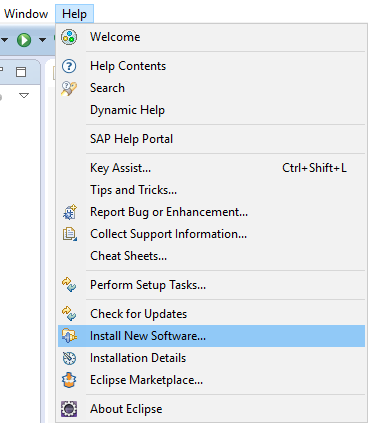
Task: Open the View Menu triangle in side panel
Action: point(24,96)
